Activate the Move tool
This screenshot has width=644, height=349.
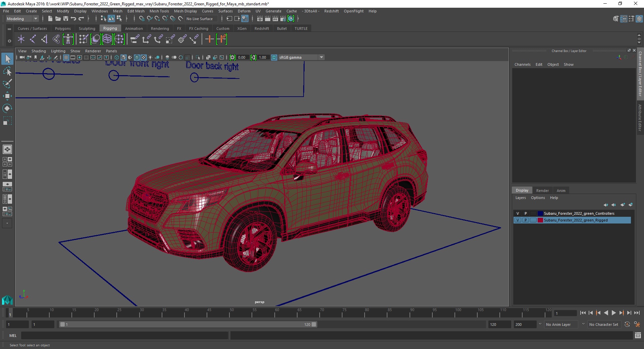pos(7,96)
